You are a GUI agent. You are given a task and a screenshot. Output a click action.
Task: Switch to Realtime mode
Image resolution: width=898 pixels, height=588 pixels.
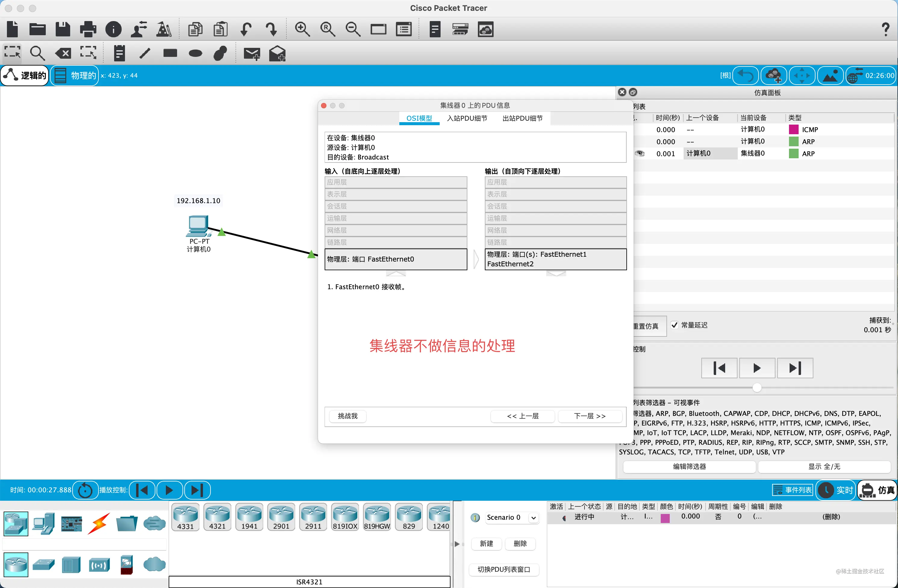[836, 490]
